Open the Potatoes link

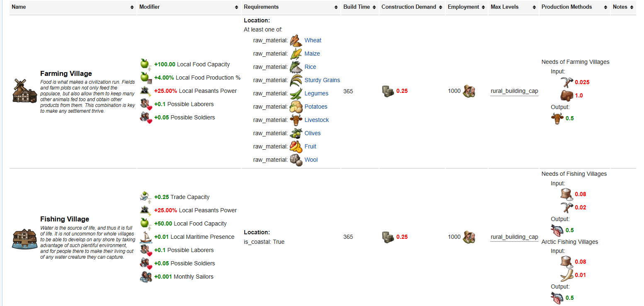(x=316, y=107)
